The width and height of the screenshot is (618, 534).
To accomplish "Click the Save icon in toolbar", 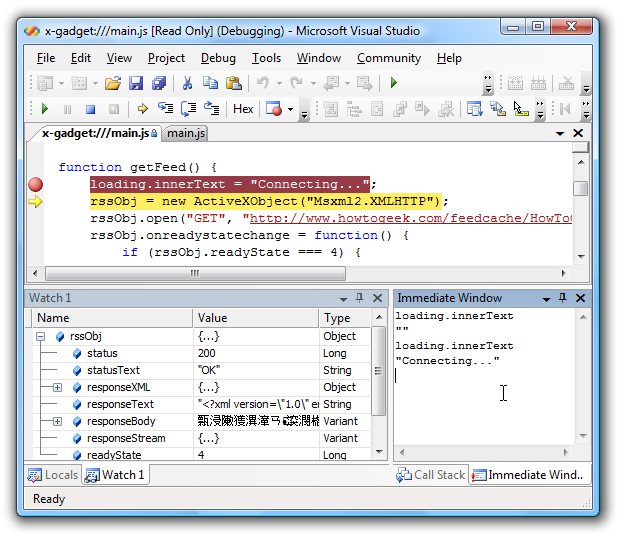I will tap(136, 83).
